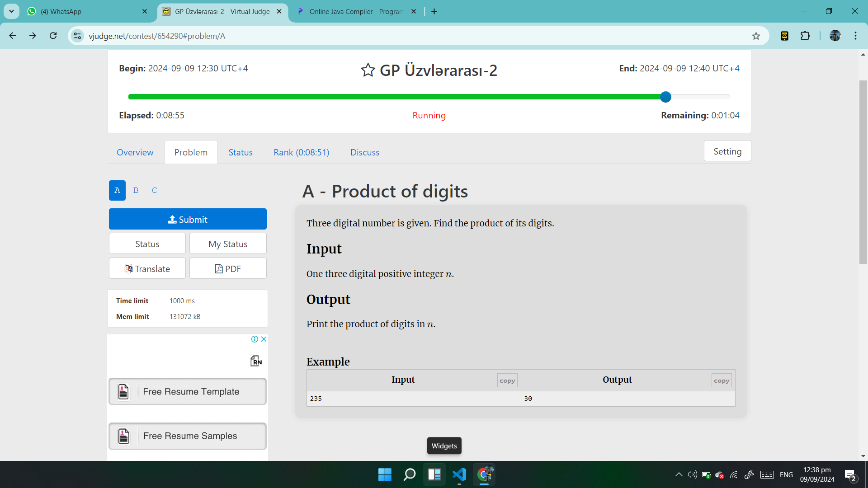Open the Rank tab
This screenshot has height=488, width=868.
[302, 152]
